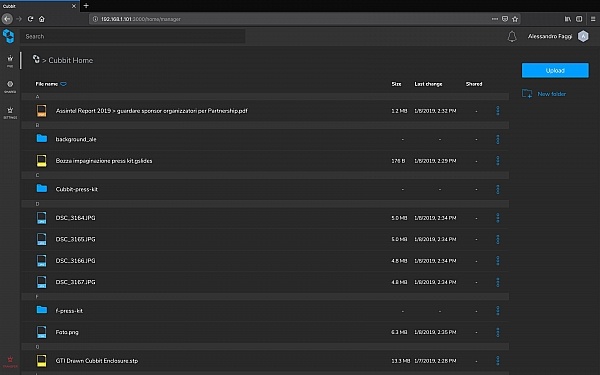Focus the Search input field
Viewport: 600px width, 375px height.
click(132, 36)
